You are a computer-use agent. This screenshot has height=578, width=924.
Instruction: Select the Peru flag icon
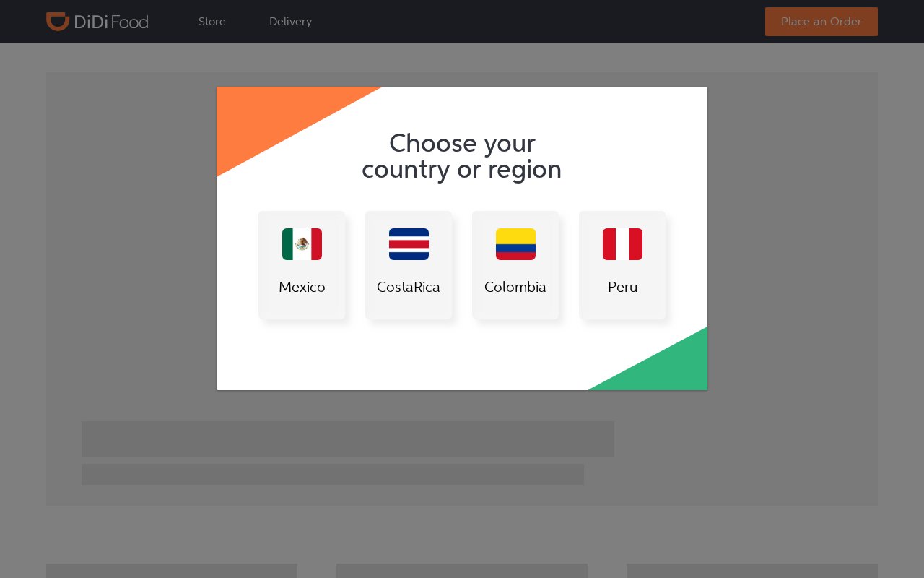[x=622, y=244]
